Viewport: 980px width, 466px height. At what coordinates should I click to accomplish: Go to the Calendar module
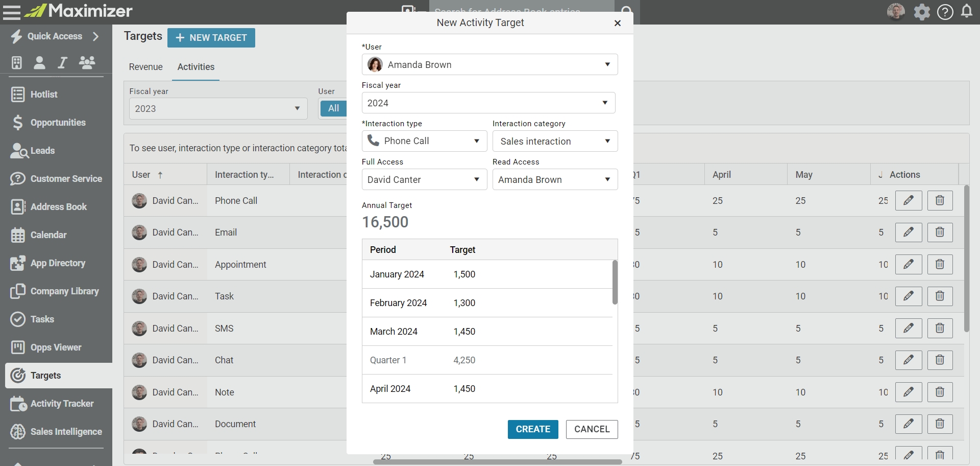click(x=48, y=235)
